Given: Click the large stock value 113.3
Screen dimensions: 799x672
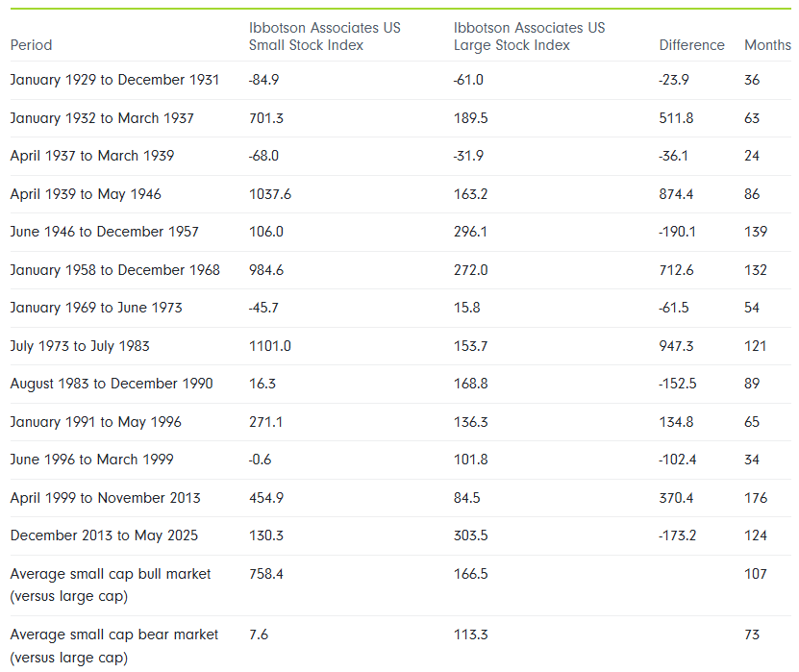Looking at the screenshot, I should (x=469, y=635).
